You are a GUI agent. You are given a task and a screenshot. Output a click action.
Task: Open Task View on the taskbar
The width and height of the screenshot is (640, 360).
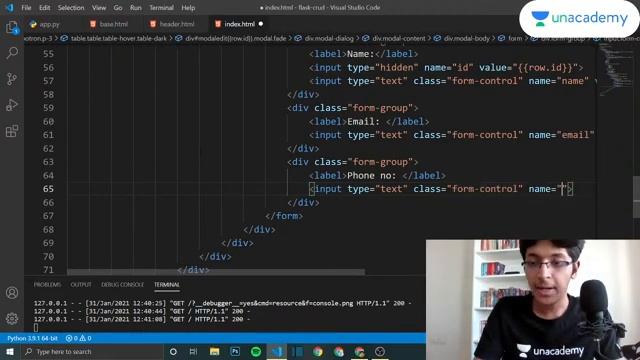[x=193, y=351]
